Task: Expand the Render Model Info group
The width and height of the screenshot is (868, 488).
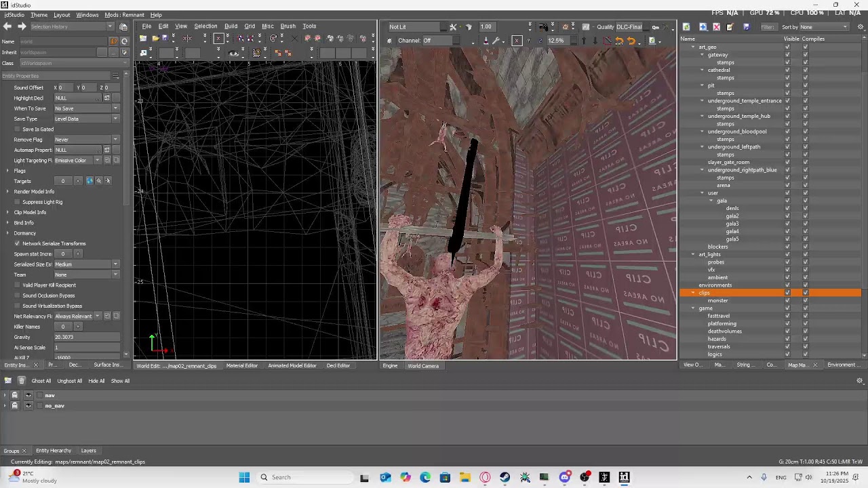Action: tap(7, 192)
